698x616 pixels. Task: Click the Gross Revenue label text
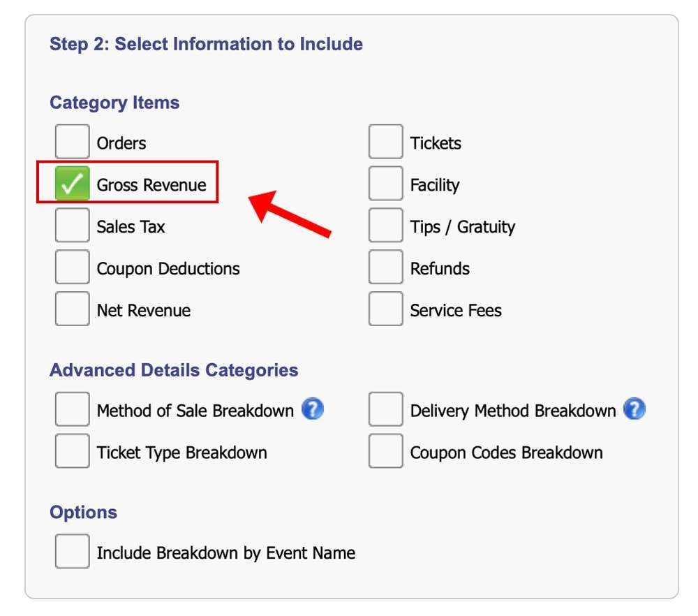pos(151,185)
